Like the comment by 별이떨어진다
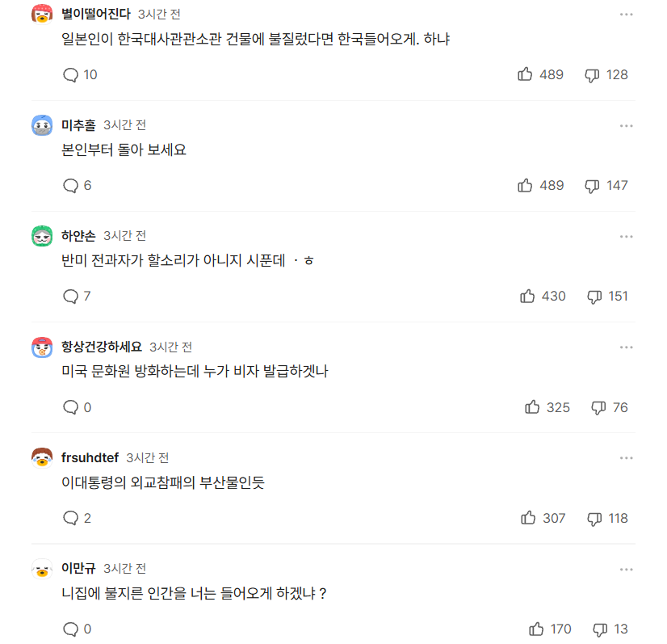 [x=525, y=74]
